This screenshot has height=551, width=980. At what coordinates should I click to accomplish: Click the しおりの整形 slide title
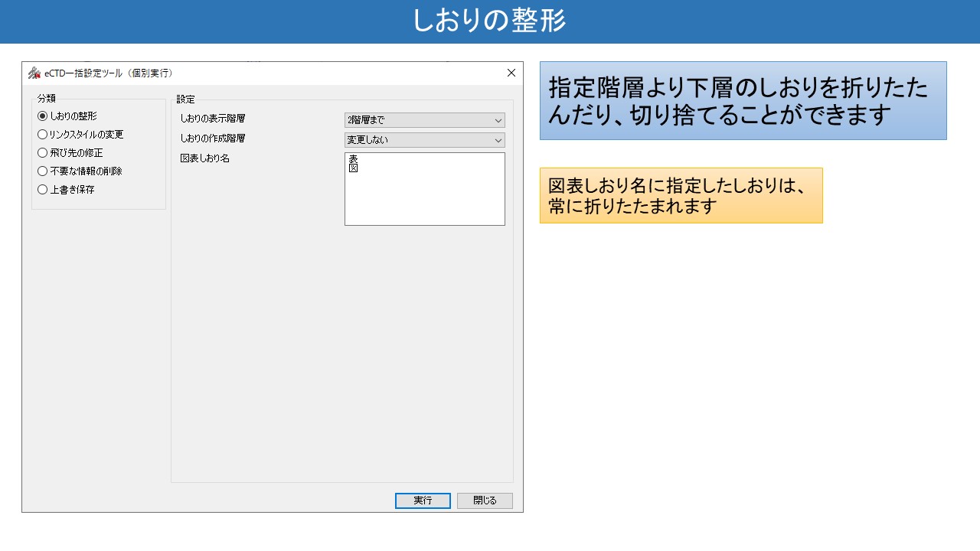point(489,21)
